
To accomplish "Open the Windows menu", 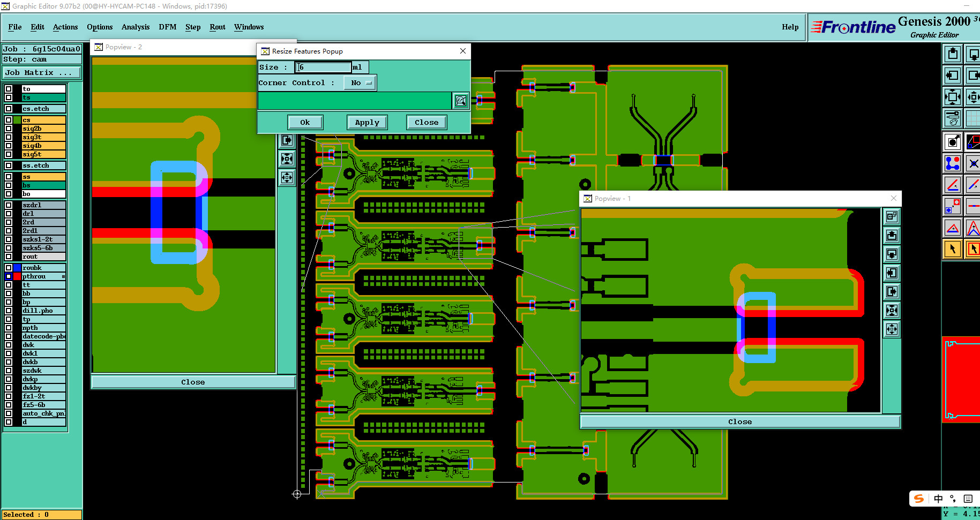I will (x=249, y=27).
